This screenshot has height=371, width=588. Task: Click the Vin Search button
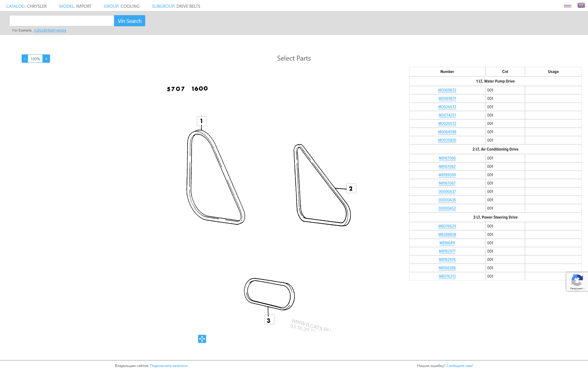pos(129,21)
